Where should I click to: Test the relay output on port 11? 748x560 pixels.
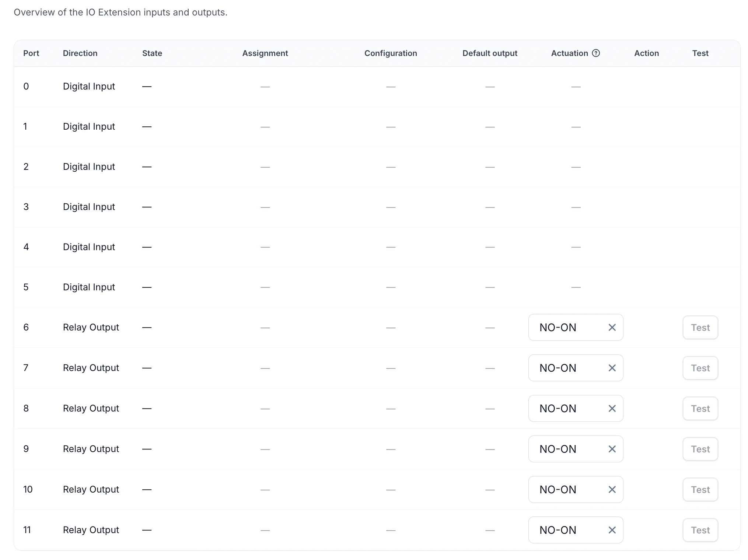pyautogui.click(x=700, y=530)
